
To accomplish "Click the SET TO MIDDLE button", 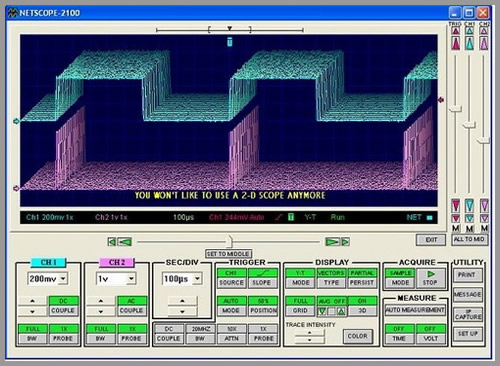I will pyautogui.click(x=228, y=254).
